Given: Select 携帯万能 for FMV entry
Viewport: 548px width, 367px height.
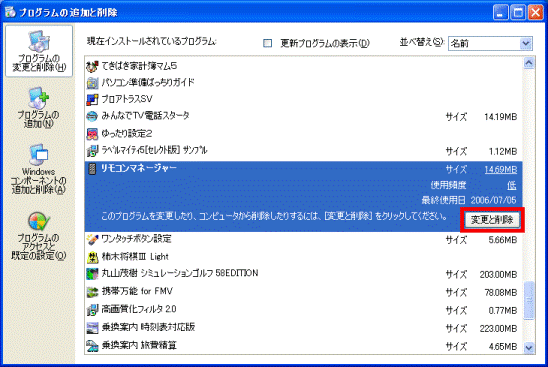Looking at the screenshot, I should click(x=303, y=292).
